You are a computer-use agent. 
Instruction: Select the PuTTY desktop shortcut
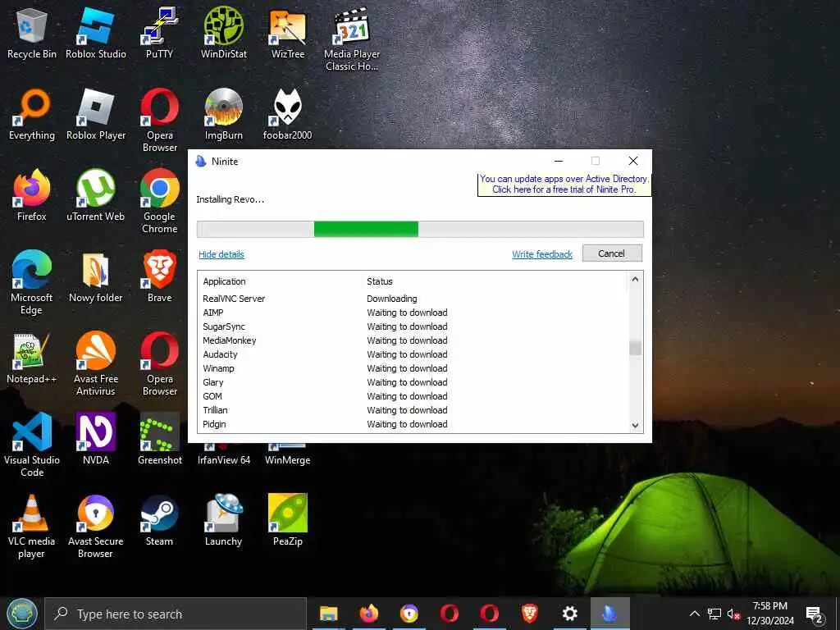(160, 33)
